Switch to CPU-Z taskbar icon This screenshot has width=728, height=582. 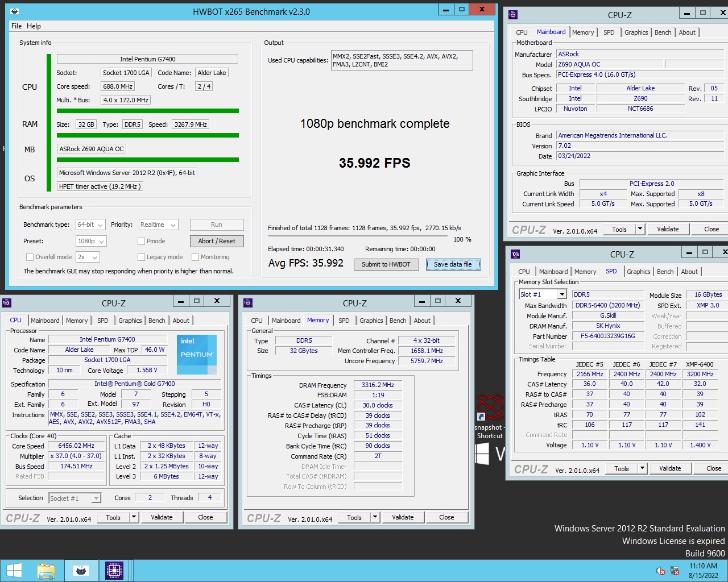coord(114,571)
